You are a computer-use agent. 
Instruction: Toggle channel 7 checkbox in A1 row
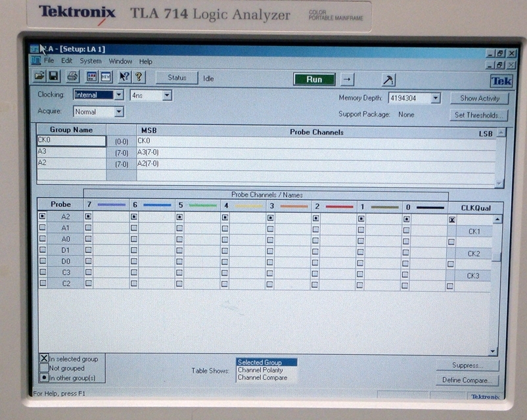point(89,227)
